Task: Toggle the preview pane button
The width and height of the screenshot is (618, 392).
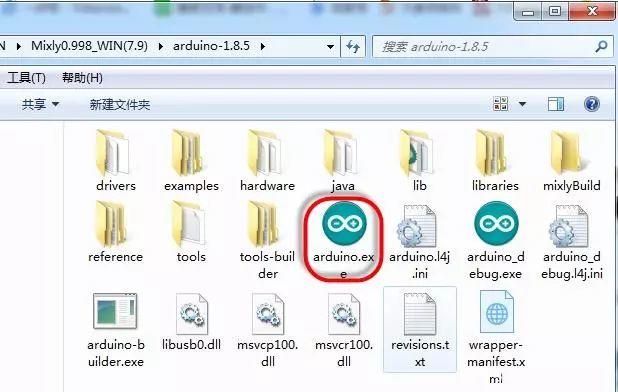Action: click(556, 104)
